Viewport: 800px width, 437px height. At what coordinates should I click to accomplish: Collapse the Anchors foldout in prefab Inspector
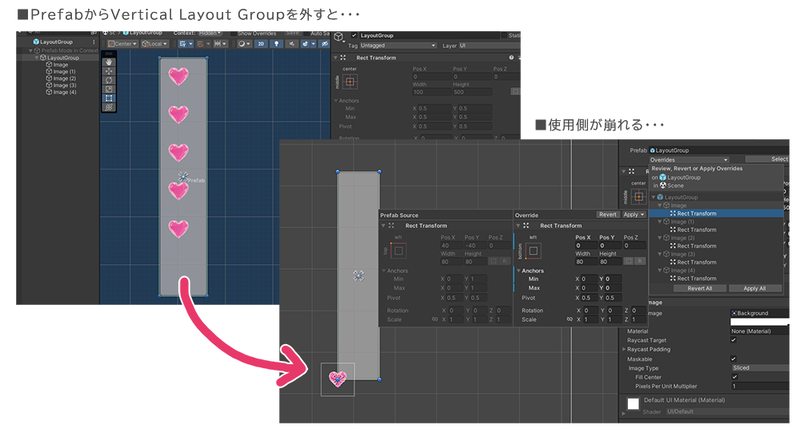click(336, 100)
